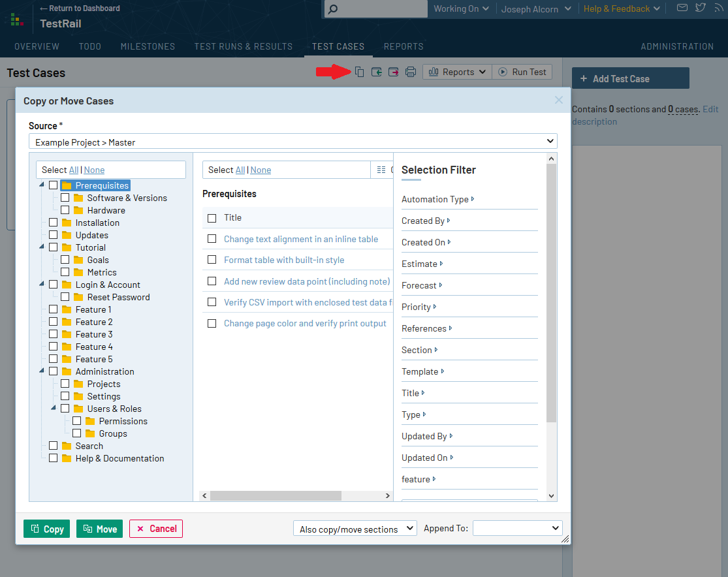Click the Hardware folder icon

coord(78,210)
